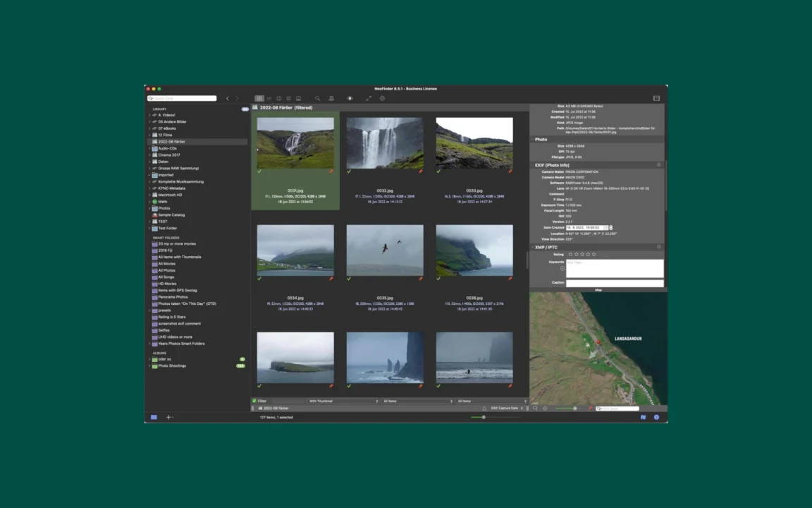Click the plus add button in bottom bar
Screen dimensions: 812x508
pyautogui.click(x=169, y=417)
